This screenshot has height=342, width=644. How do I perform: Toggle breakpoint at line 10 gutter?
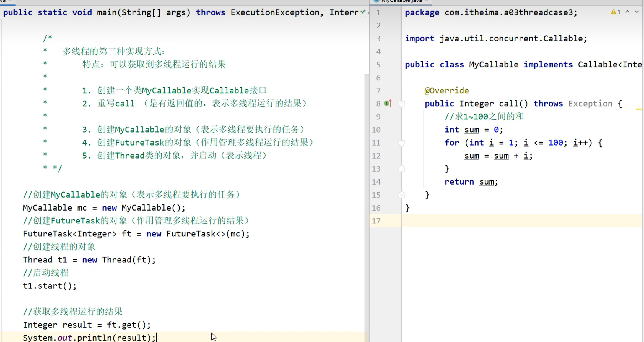coord(388,130)
